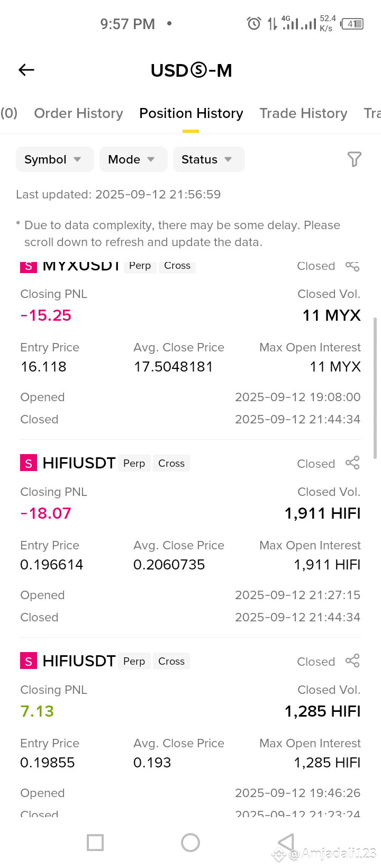Select the Position History tab
The image size is (381, 868).
191,113
